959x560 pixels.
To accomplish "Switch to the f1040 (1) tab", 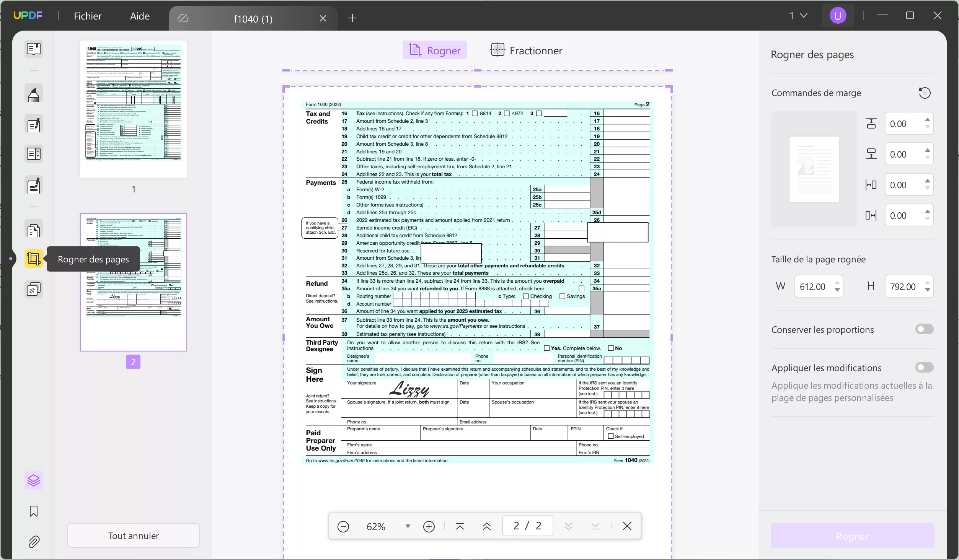I will pyautogui.click(x=253, y=18).
